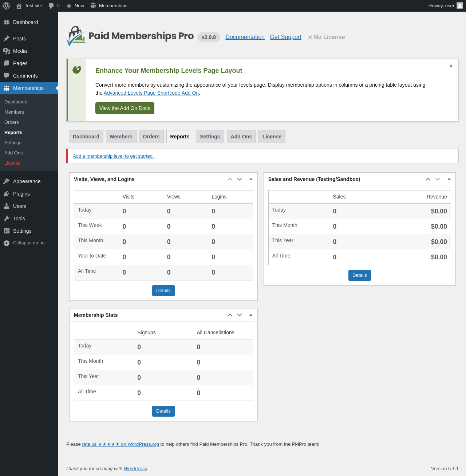Click Details under Membership Stats
Screen dimensions: 466x476
point(163,411)
